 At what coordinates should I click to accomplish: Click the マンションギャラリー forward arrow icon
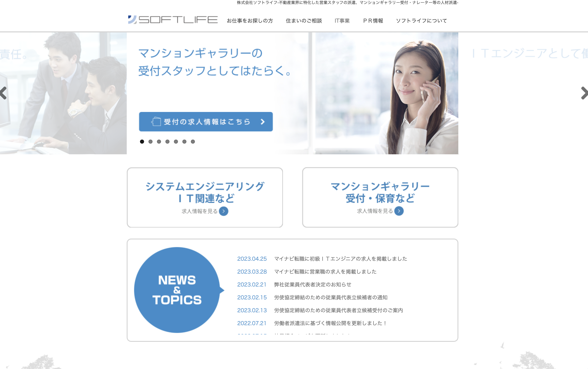[398, 210]
